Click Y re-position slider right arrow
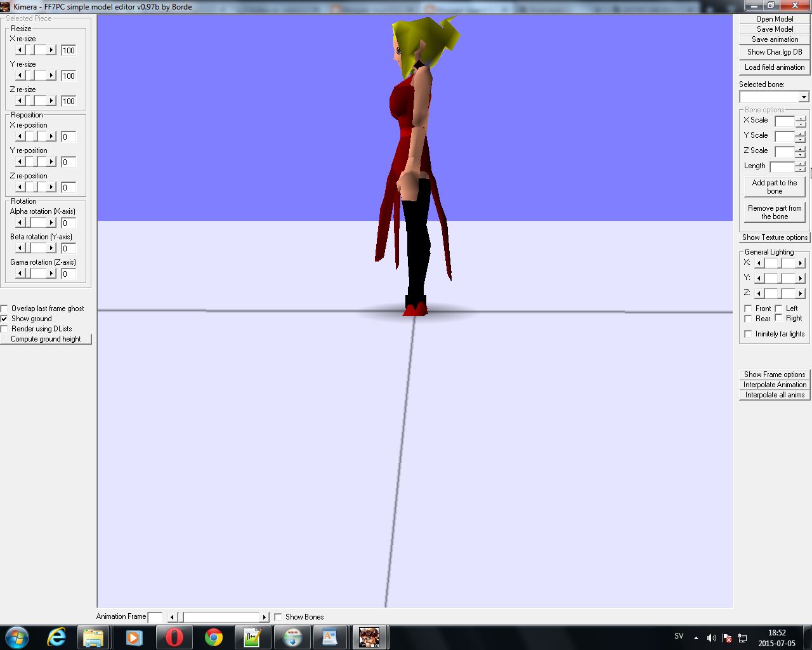The width and height of the screenshot is (812, 650). (51, 162)
